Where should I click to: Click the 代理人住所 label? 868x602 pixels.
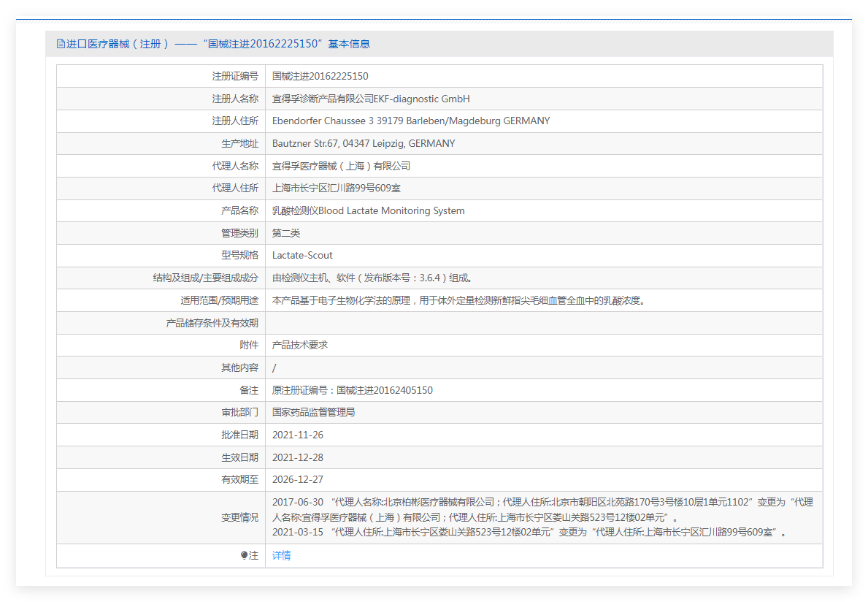point(235,188)
